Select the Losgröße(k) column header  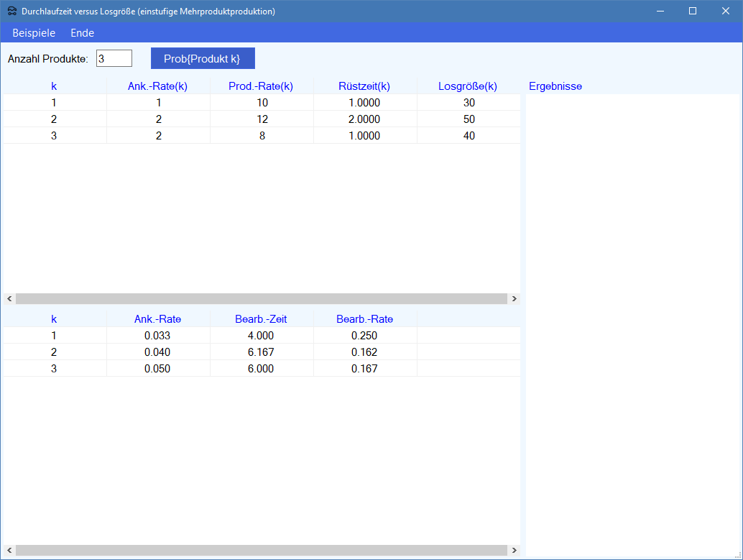tap(468, 86)
